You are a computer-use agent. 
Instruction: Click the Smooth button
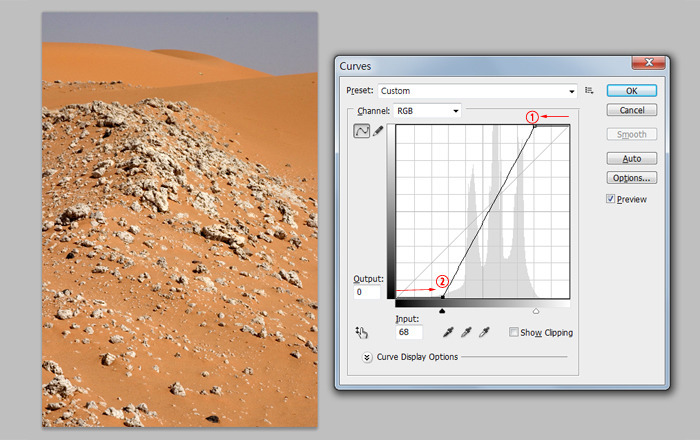click(632, 134)
